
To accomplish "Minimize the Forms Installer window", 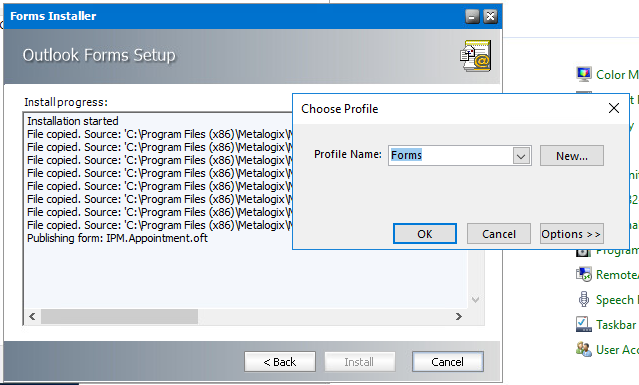I will (x=472, y=17).
